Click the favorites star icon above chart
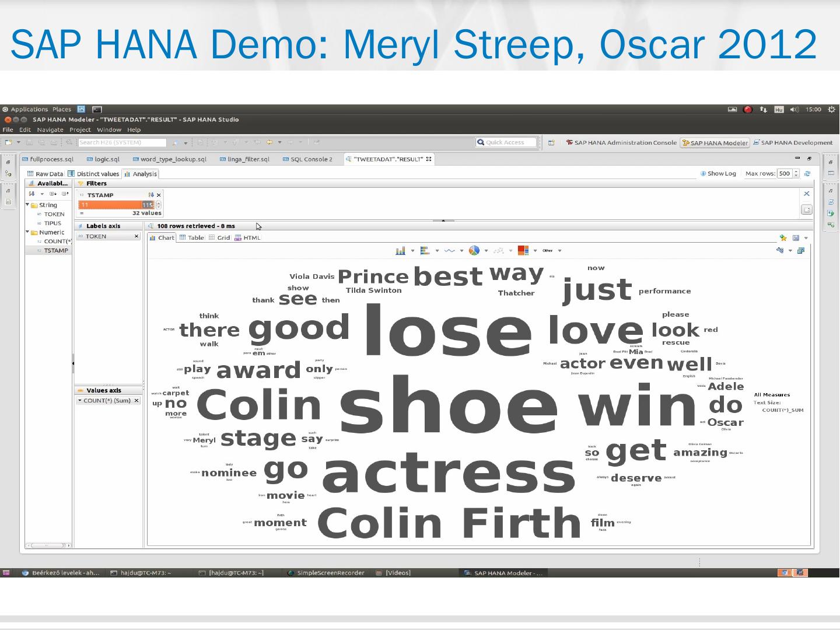The height and width of the screenshot is (630, 840). 783,238
